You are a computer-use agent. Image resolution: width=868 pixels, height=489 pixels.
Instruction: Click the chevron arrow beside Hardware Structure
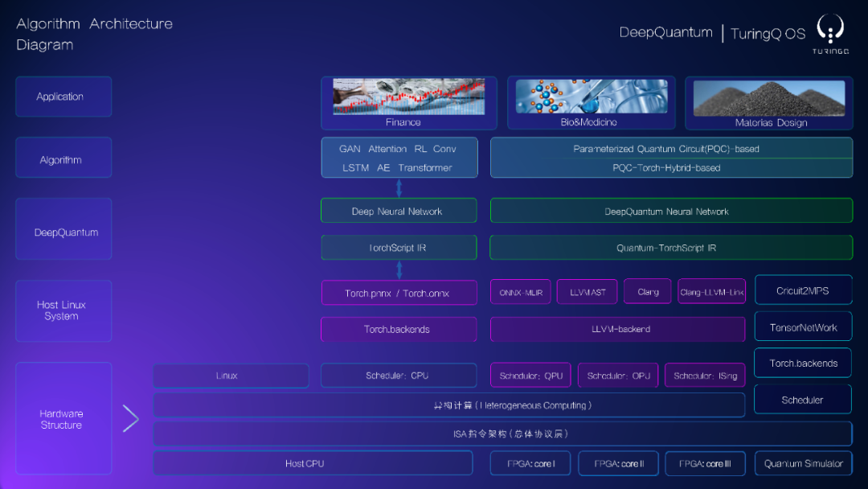[131, 418]
